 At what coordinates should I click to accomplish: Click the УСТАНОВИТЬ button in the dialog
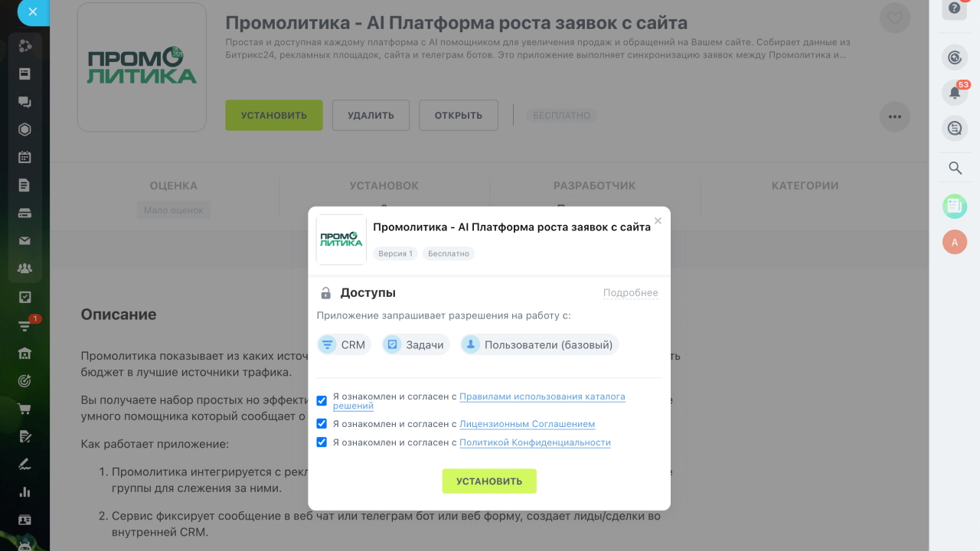[x=489, y=481]
